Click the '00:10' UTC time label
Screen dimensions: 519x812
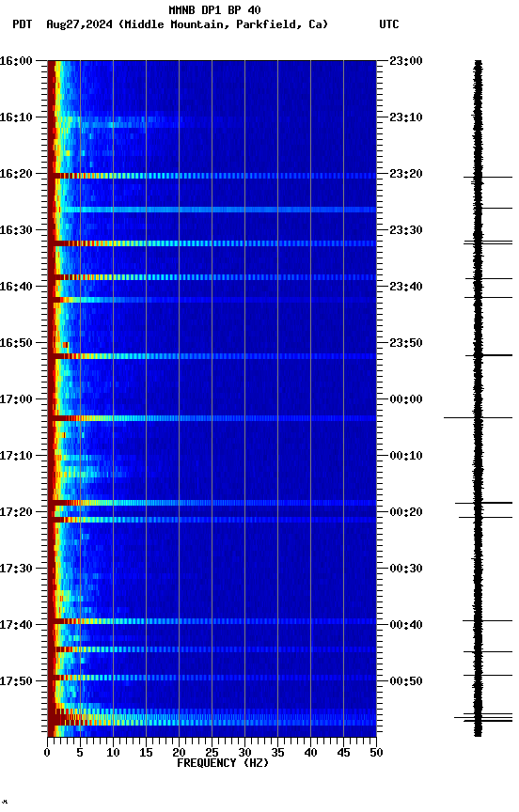(406, 456)
